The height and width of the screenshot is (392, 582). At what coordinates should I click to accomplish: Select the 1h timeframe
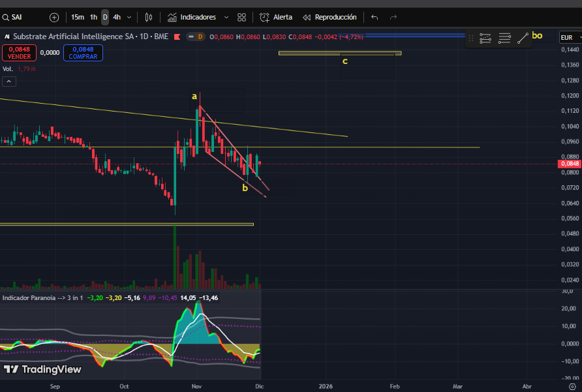(x=94, y=17)
